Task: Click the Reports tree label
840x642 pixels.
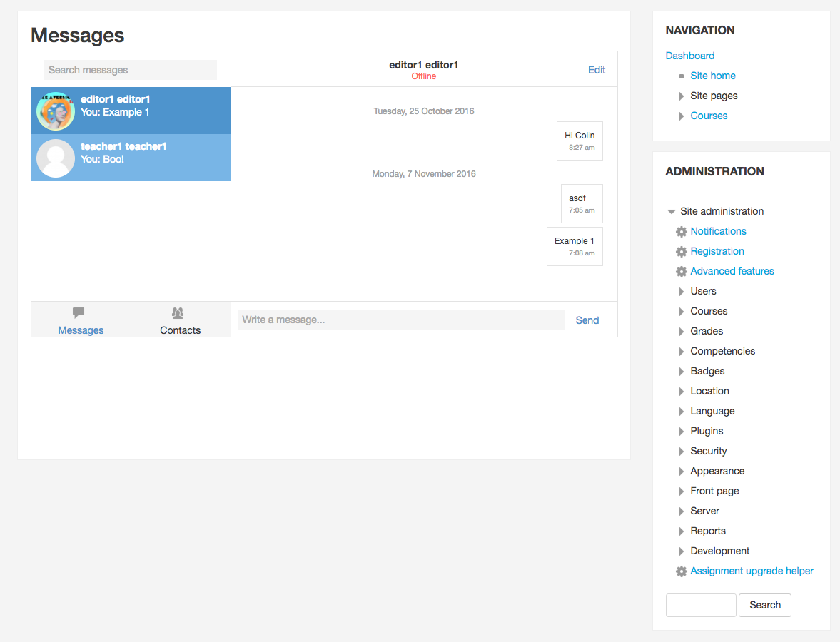Action: 708,531
